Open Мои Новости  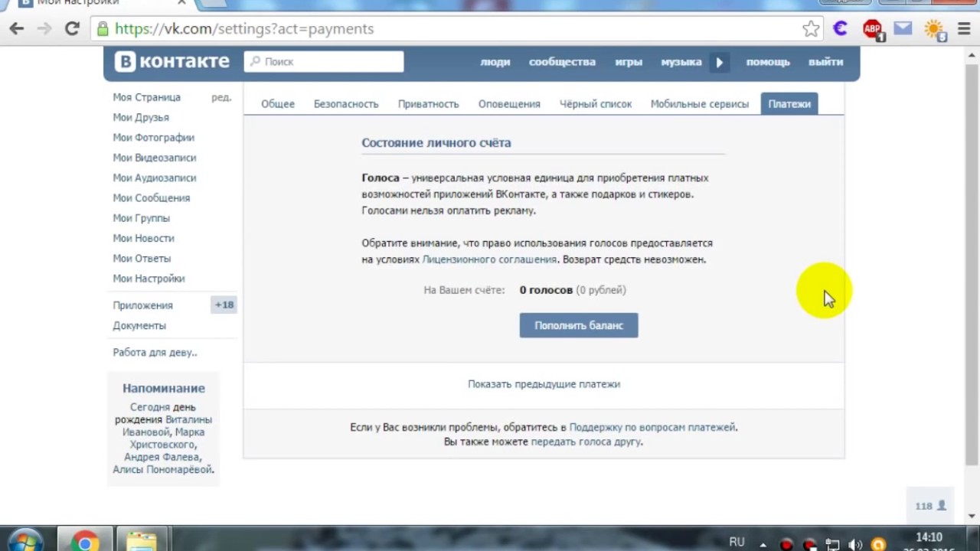pos(144,238)
